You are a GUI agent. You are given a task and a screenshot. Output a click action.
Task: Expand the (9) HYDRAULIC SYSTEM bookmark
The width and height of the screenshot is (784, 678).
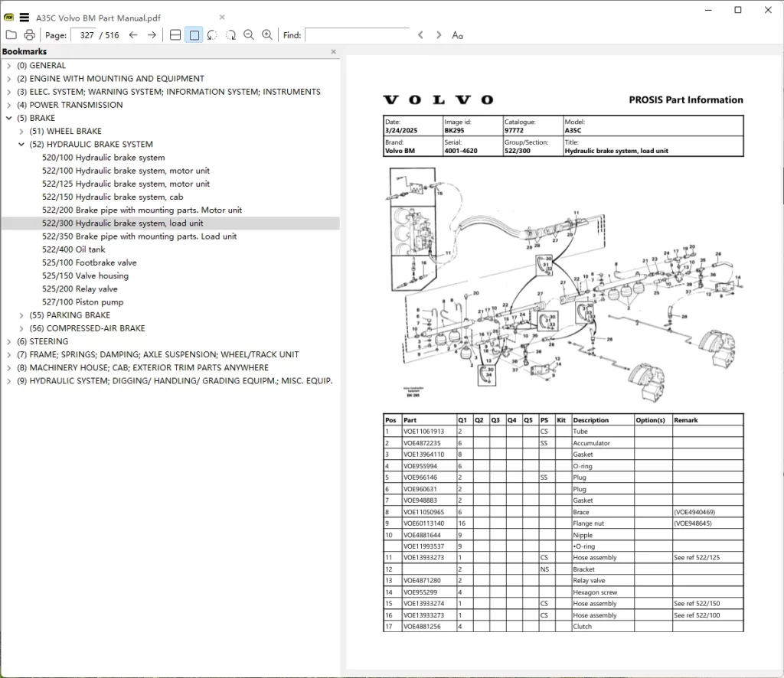pyautogui.click(x=9, y=381)
